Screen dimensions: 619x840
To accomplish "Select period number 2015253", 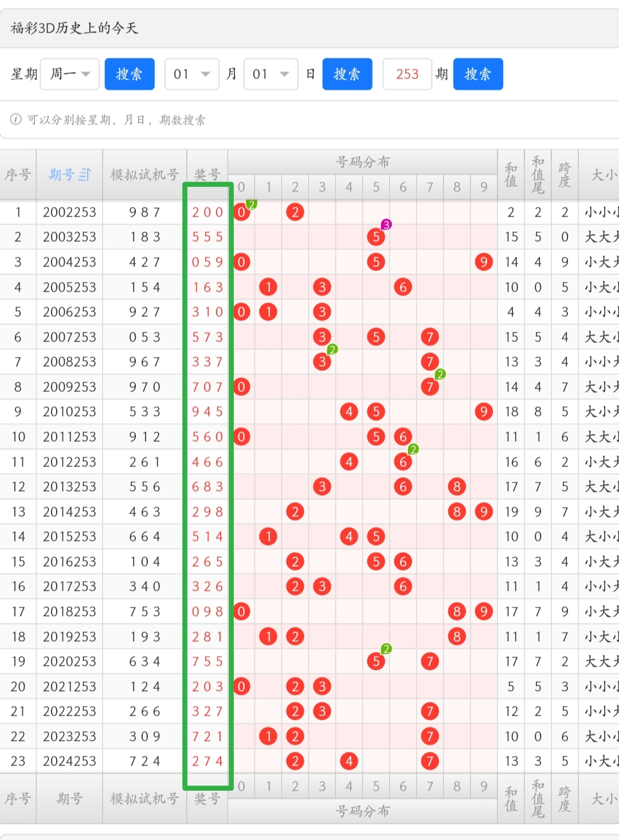I will (69, 536).
